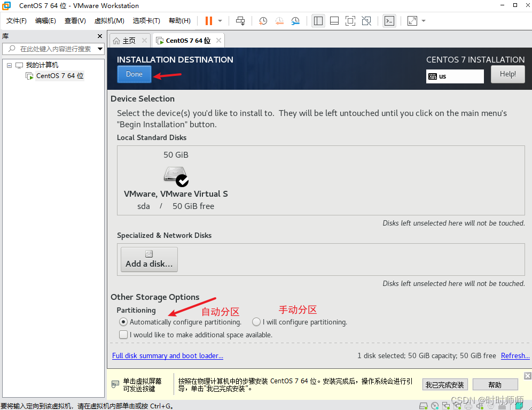Close the library panel
The height and width of the screenshot is (410, 532).
click(100, 36)
